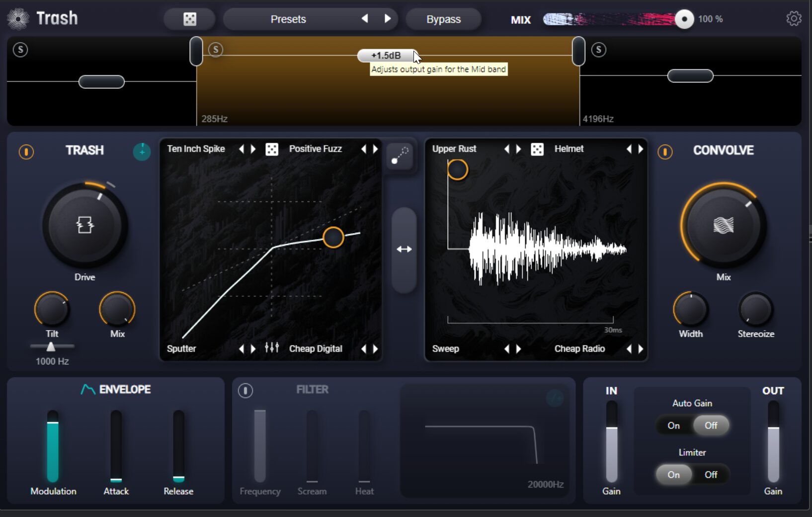The width and height of the screenshot is (812, 517).
Task: Select previous Sweep impulse
Action: [507, 348]
